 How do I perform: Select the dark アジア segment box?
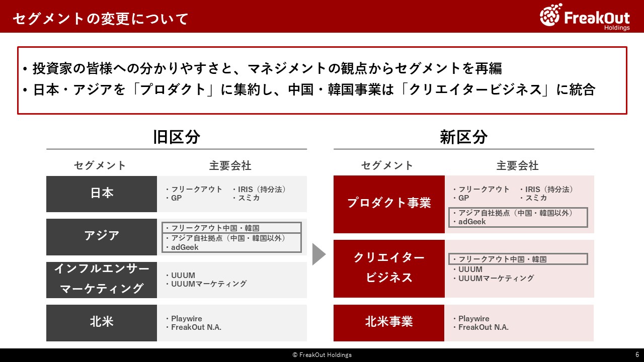102,237
